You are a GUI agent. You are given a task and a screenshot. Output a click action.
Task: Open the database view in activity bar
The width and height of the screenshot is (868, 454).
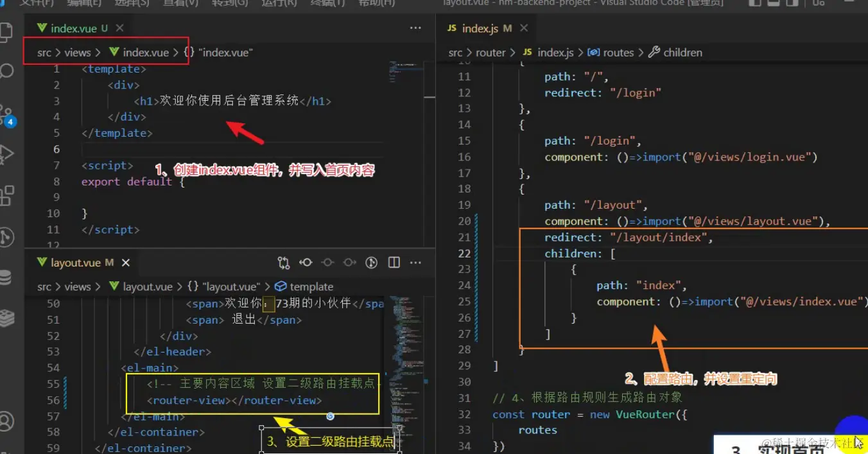point(6,277)
